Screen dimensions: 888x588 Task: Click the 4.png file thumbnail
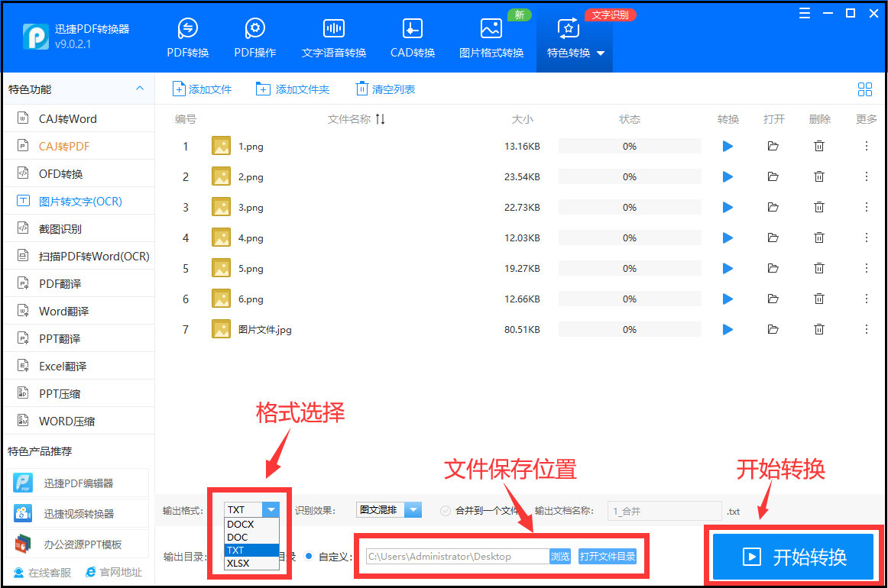pos(221,237)
